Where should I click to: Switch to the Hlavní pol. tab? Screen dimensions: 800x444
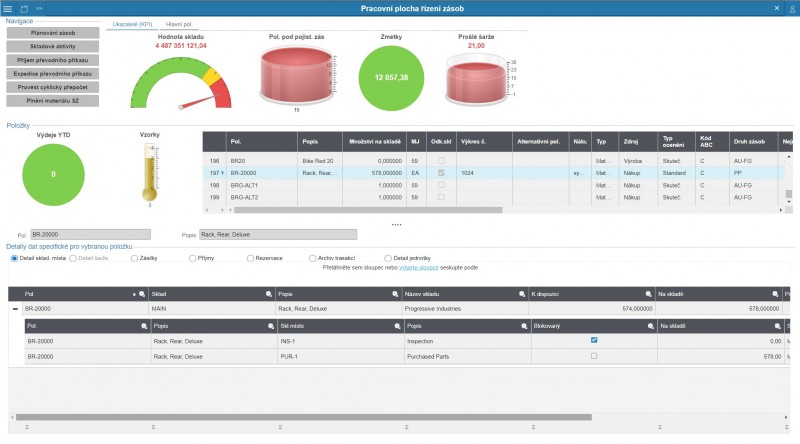[179, 23]
